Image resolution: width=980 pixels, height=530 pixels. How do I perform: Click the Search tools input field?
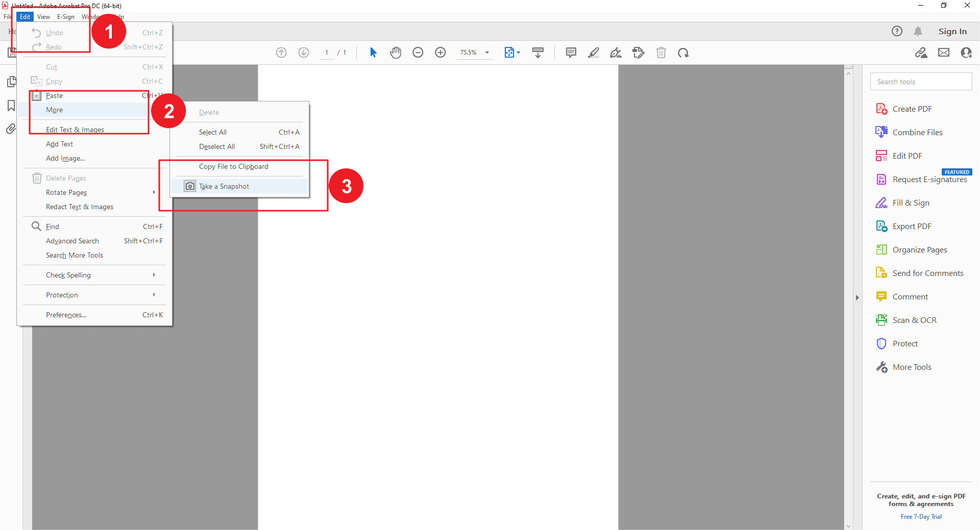point(921,81)
